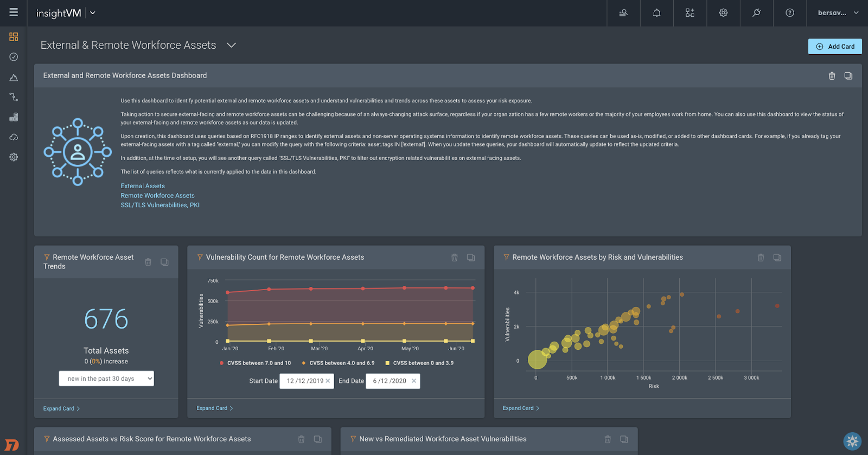
Task: Open settings gear in top bar
Action: (x=723, y=13)
